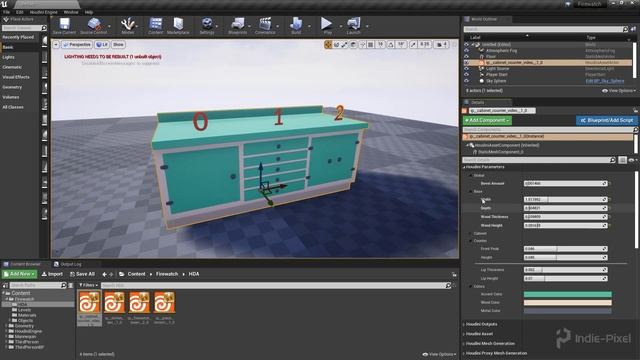The image size is (640, 360).
Task: Open the File menu
Action: [x=7, y=12]
